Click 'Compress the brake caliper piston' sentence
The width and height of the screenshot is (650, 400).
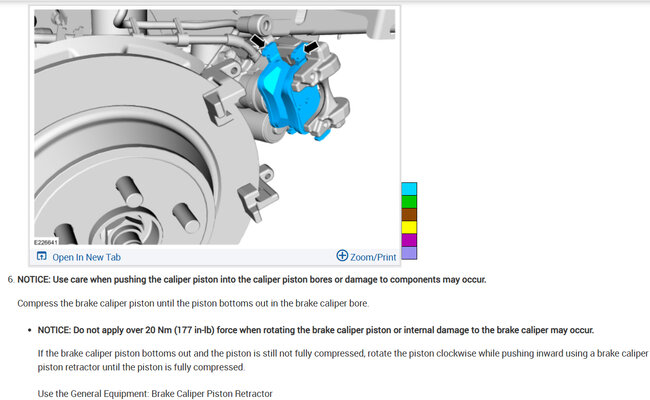coord(193,303)
